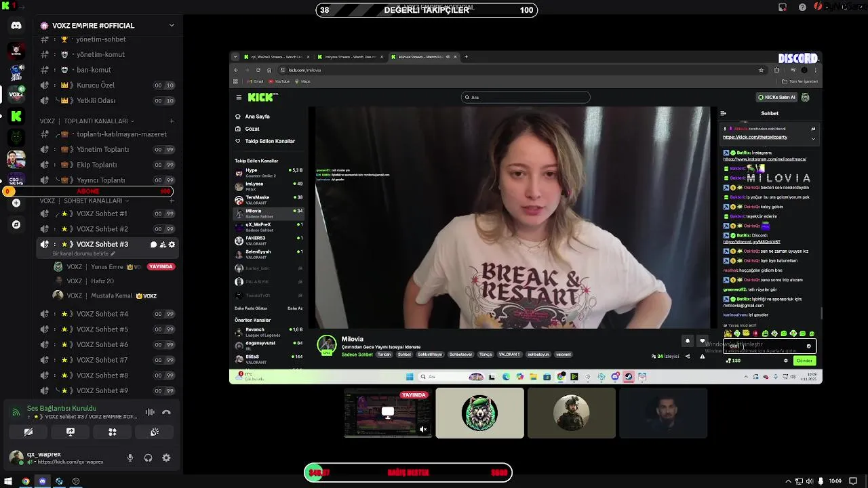Open the activities launcher button
This screenshot has width=868, height=488.
(113, 432)
